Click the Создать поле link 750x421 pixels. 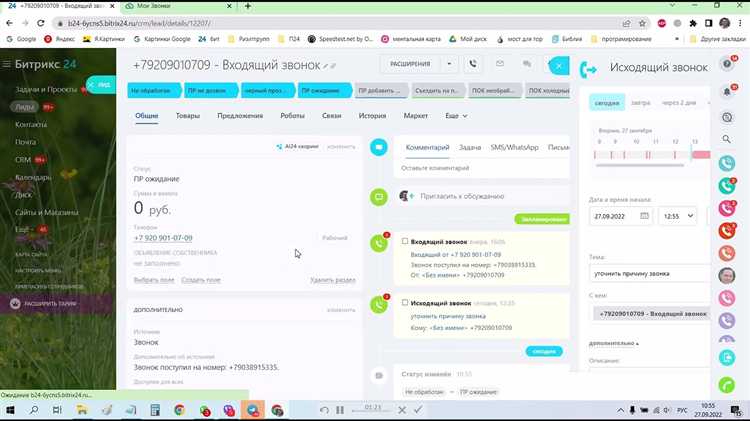(201, 280)
